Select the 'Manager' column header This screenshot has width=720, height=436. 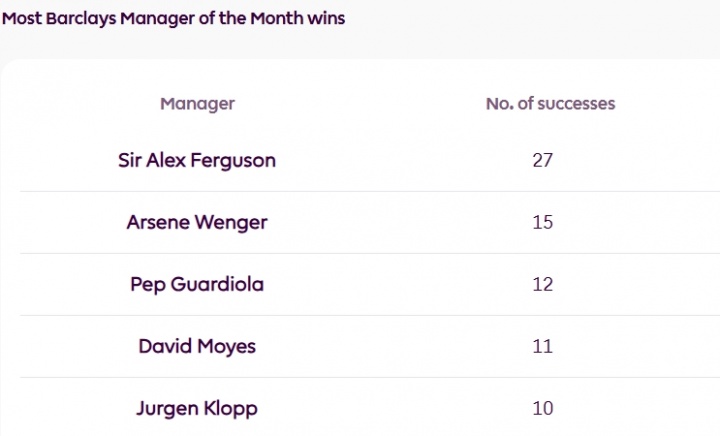coord(197,103)
